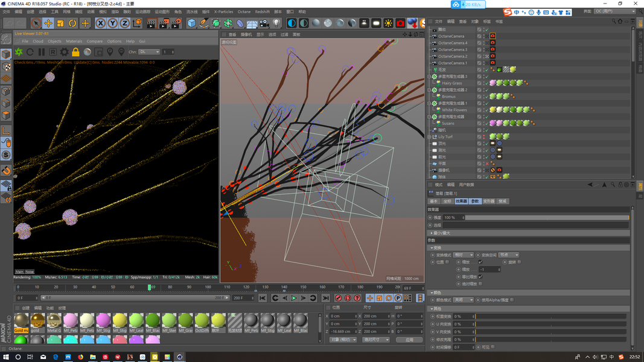Image resolution: width=644 pixels, height=362 pixels.
Task: Open 绝对尺寸 size mode dropdown
Action: pyautogui.click(x=376, y=340)
